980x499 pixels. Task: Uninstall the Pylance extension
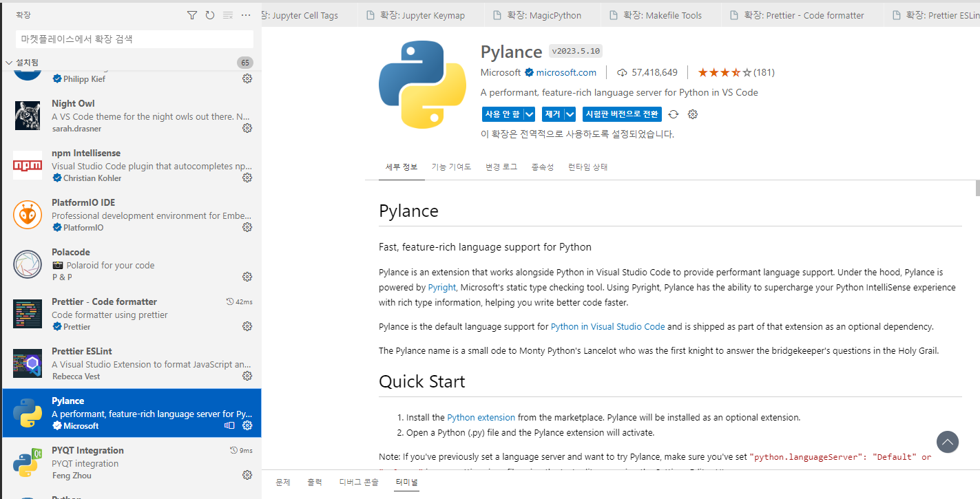coord(553,114)
